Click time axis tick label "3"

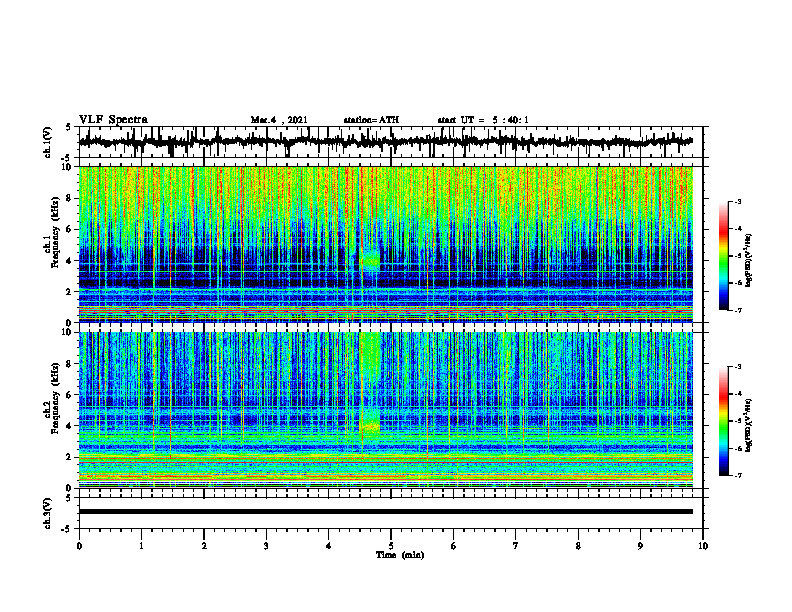[266, 546]
